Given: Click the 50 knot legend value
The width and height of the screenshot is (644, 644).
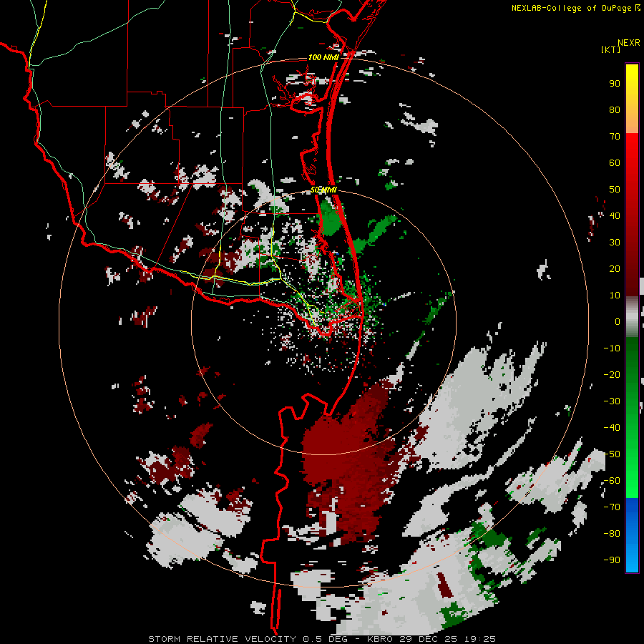Looking at the screenshot, I should (x=615, y=190).
